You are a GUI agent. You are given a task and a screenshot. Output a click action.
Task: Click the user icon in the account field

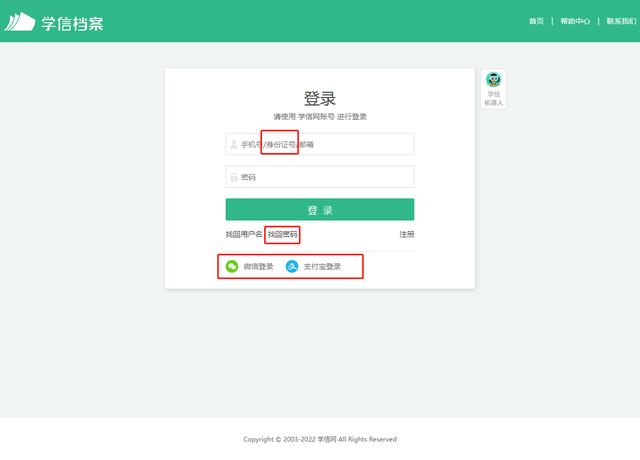pyautogui.click(x=234, y=144)
